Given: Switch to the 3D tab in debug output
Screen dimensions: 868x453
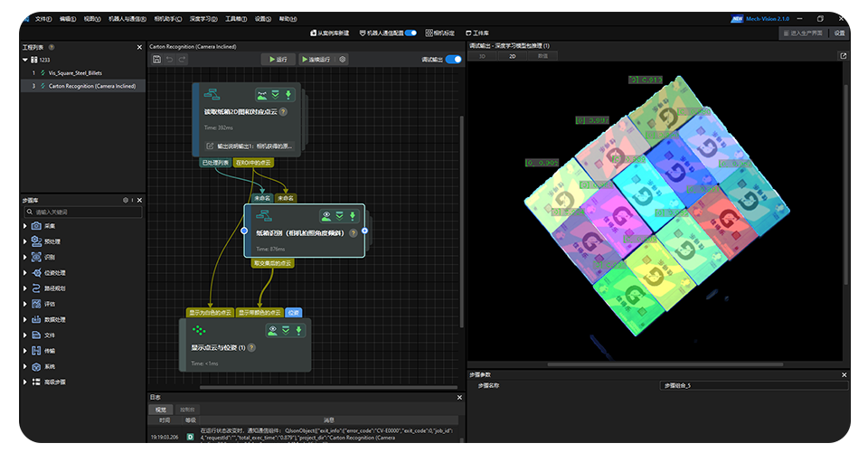Looking at the screenshot, I should 482,56.
